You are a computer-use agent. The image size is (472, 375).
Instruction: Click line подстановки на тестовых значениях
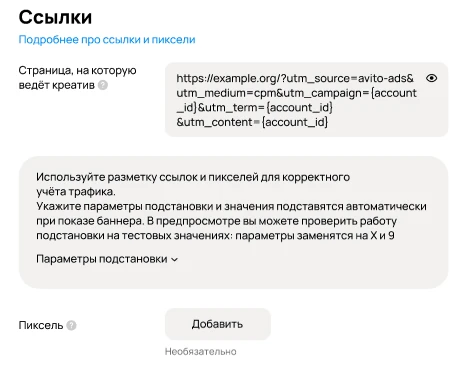click(x=215, y=236)
